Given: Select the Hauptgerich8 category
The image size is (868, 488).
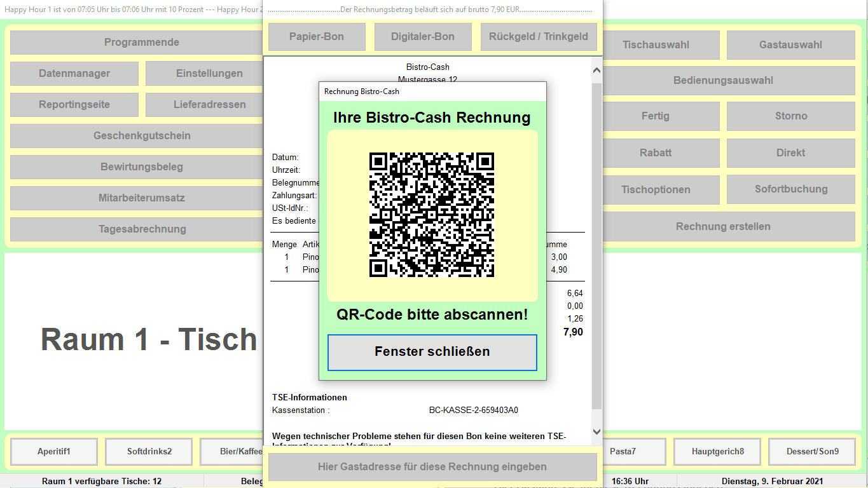Looking at the screenshot, I should [717, 452].
